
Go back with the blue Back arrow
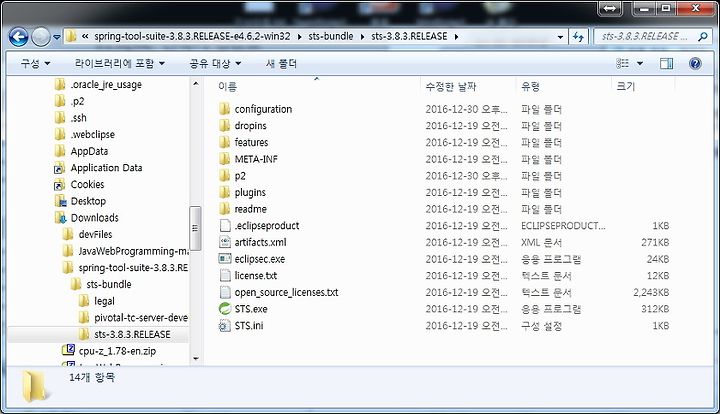click(x=18, y=37)
